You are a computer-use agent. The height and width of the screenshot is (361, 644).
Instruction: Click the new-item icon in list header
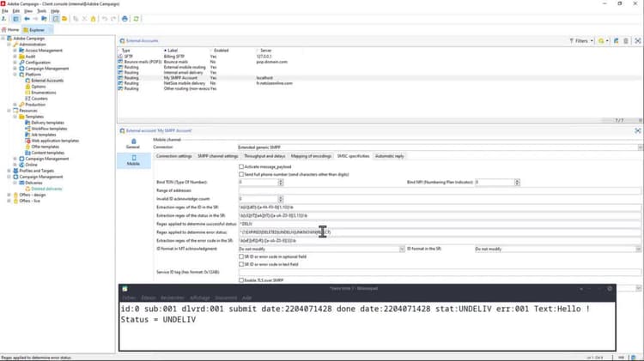click(x=616, y=41)
